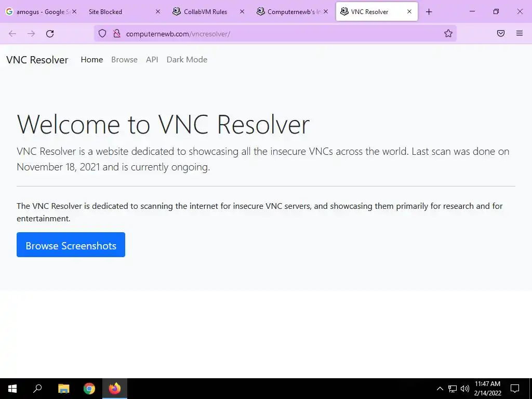This screenshot has width=532, height=399.
Task: Open Windows taskbar search
Action: (37, 389)
